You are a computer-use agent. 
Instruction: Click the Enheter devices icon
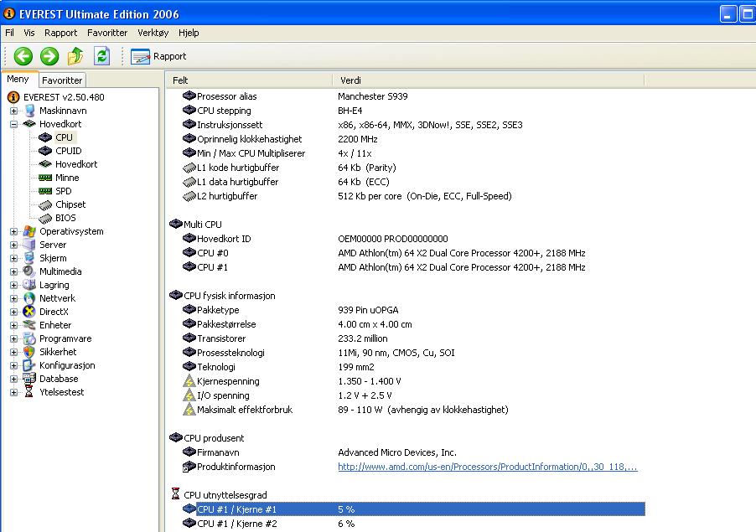click(29, 325)
